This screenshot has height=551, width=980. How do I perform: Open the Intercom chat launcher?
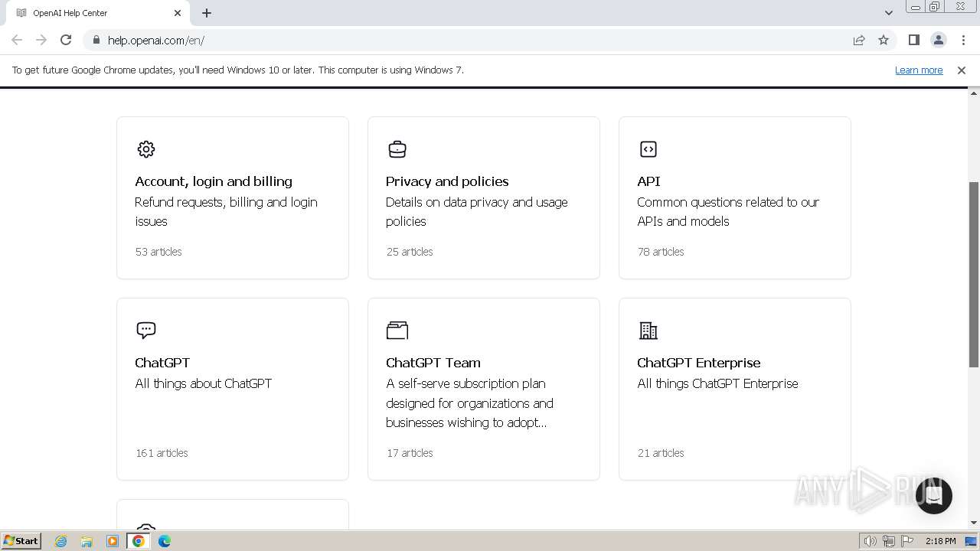[x=933, y=495]
